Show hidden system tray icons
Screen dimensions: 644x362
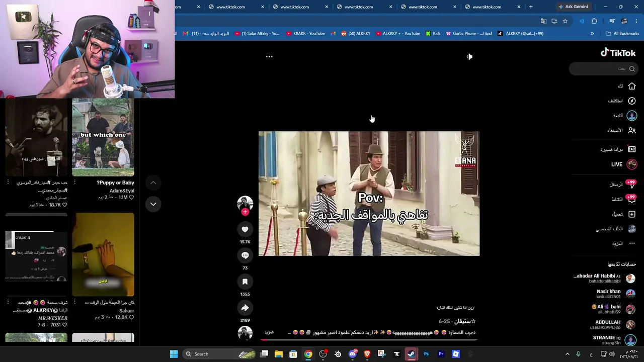coord(567,354)
